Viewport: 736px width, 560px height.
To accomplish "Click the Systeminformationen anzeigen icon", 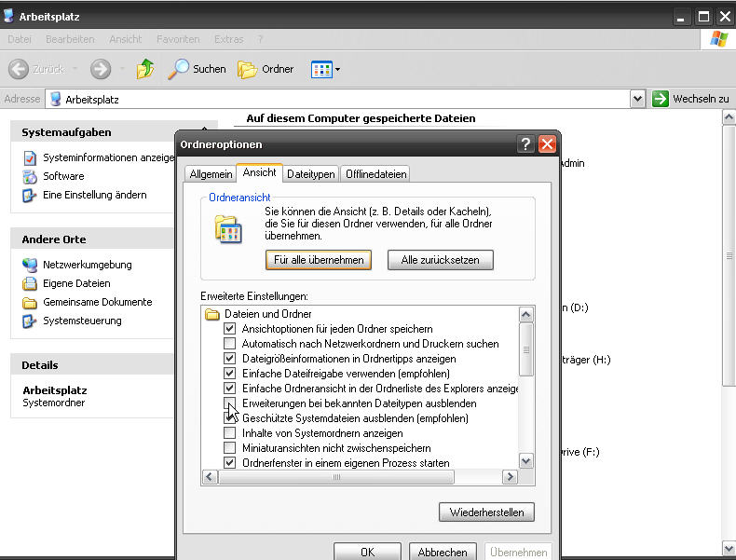I will point(30,158).
